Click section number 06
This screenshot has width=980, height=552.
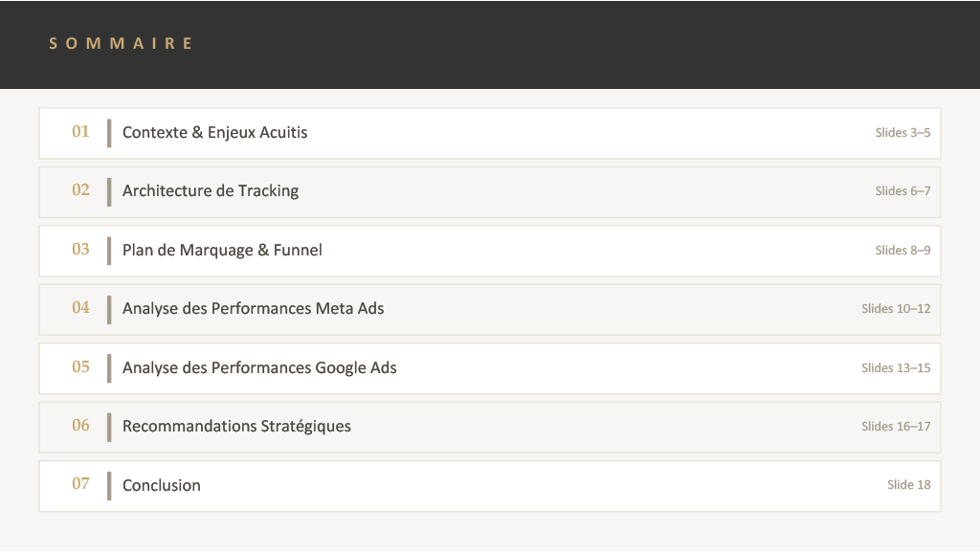click(80, 425)
